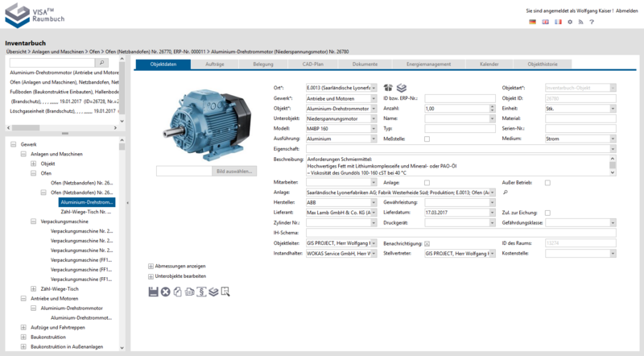Screen dimensions: 644x356
Task: Click the horizontal scrollbar under the recent list
Action: point(64,128)
